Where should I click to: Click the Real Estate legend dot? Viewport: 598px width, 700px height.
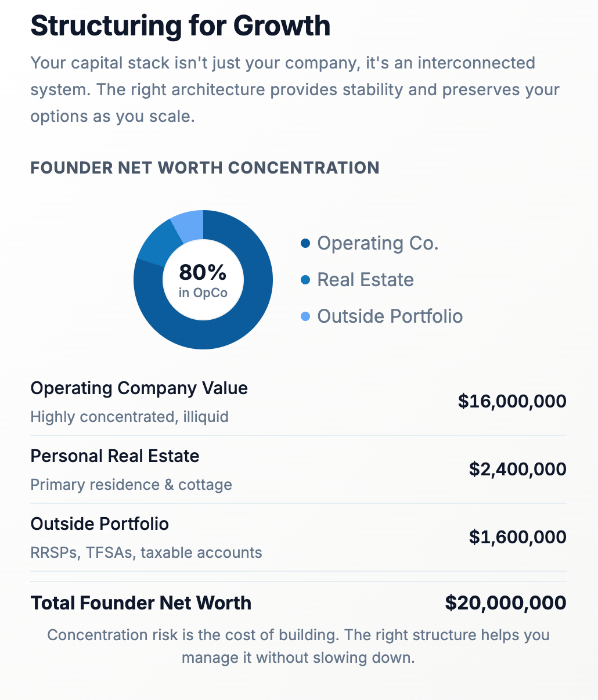(305, 280)
